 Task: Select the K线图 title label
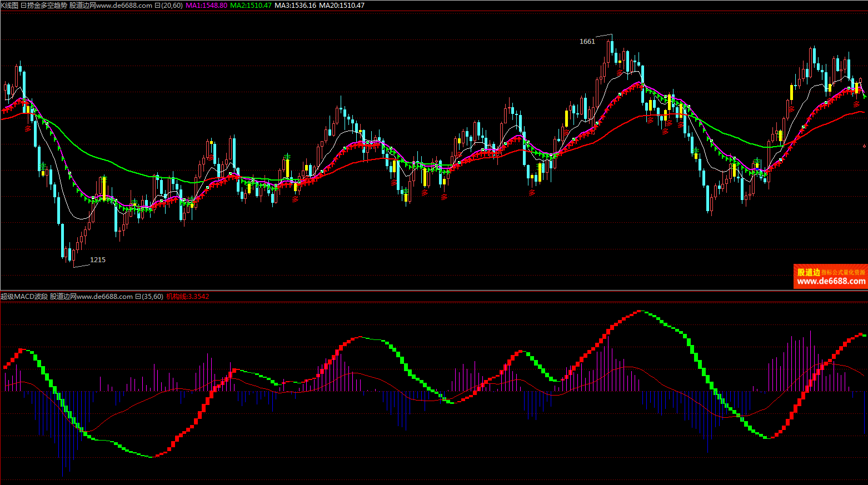coord(9,6)
